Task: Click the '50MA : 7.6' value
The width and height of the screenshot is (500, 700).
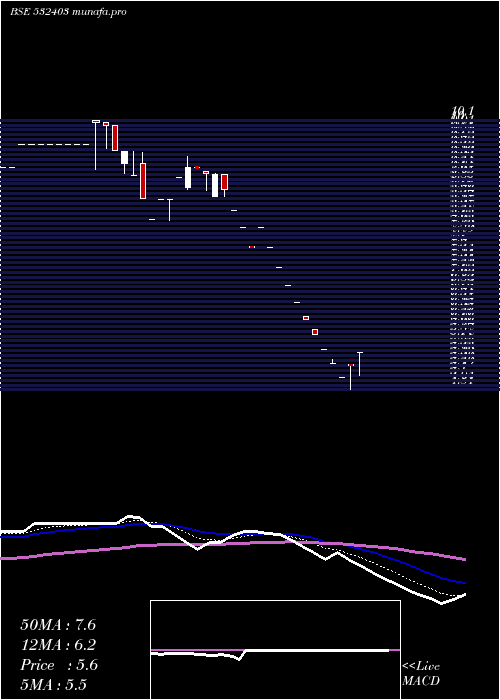Action: tap(58, 625)
